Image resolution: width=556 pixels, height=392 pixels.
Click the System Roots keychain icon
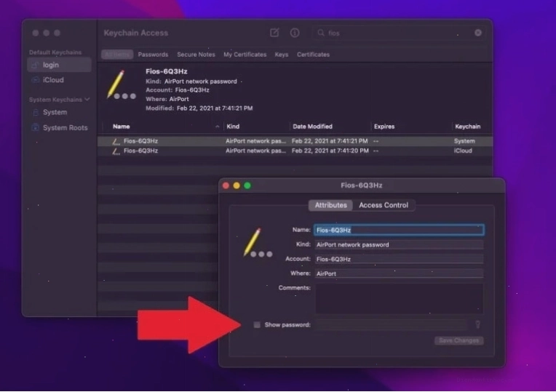tap(35, 127)
